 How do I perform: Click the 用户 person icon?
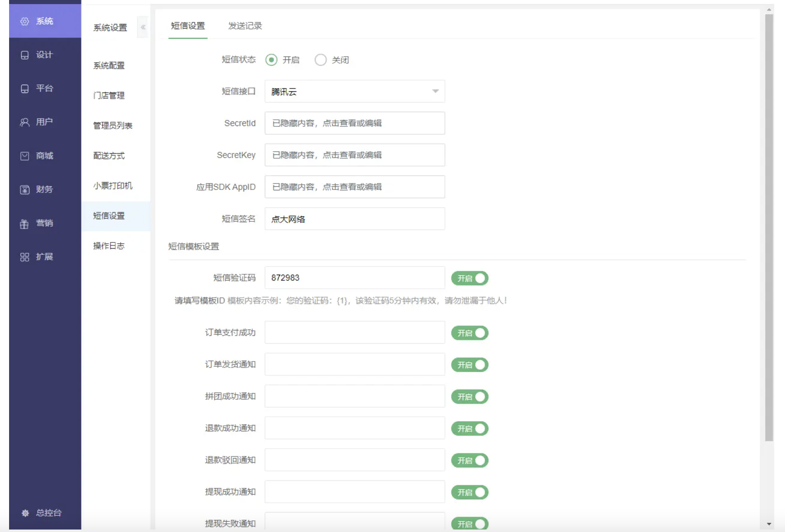[25, 122]
